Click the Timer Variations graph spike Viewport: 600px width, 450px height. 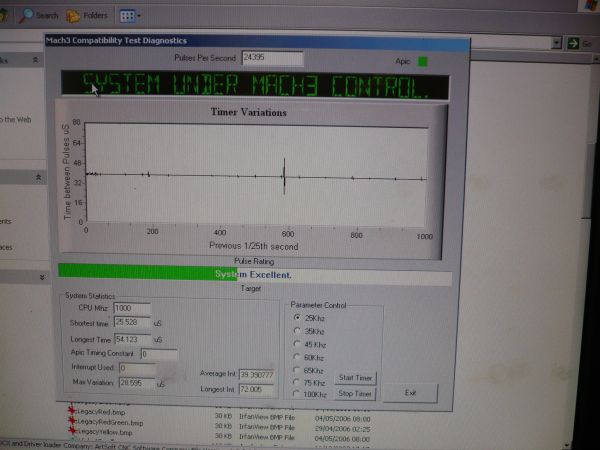[x=284, y=176]
